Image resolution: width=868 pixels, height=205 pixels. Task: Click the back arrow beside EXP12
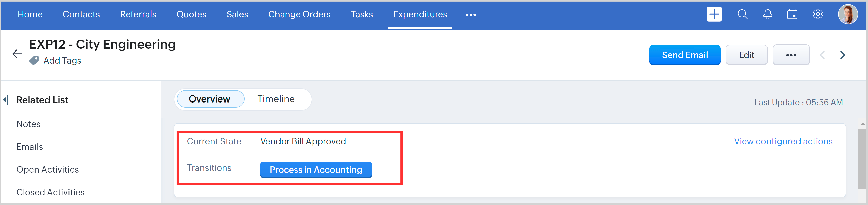coord(17,54)
